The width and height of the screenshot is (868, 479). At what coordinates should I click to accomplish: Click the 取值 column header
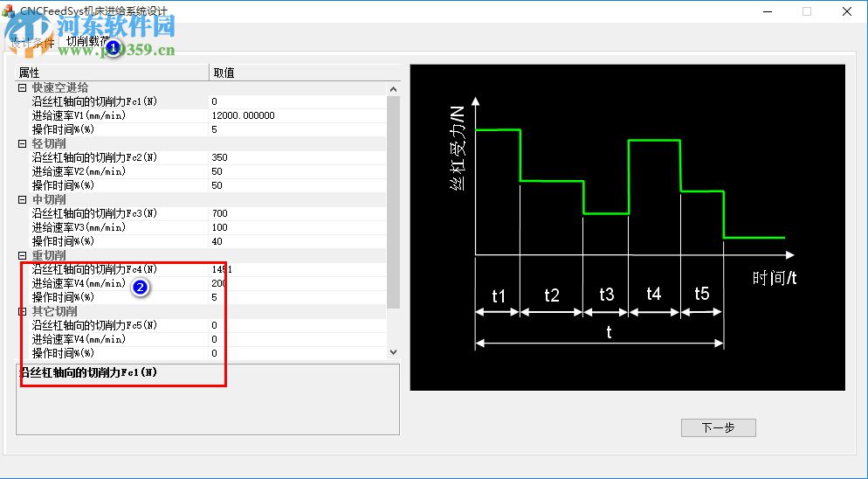coord(305,73)
